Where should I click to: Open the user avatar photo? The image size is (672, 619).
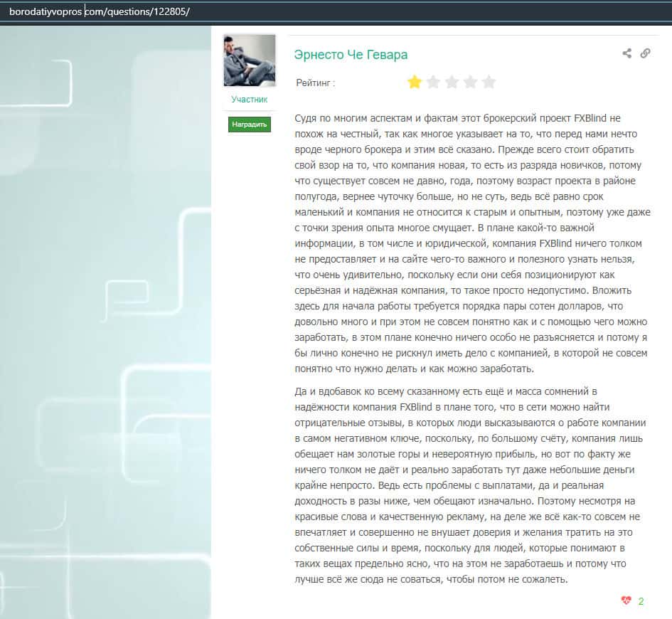point(250,60)
